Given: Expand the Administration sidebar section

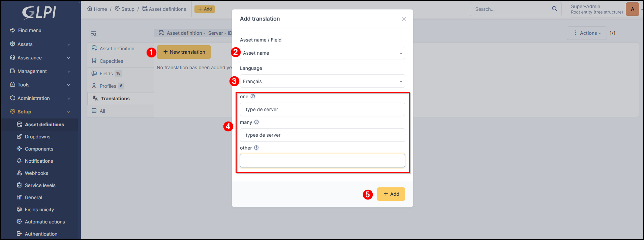Looking at the screenshot, I should (x=40, y=98).
